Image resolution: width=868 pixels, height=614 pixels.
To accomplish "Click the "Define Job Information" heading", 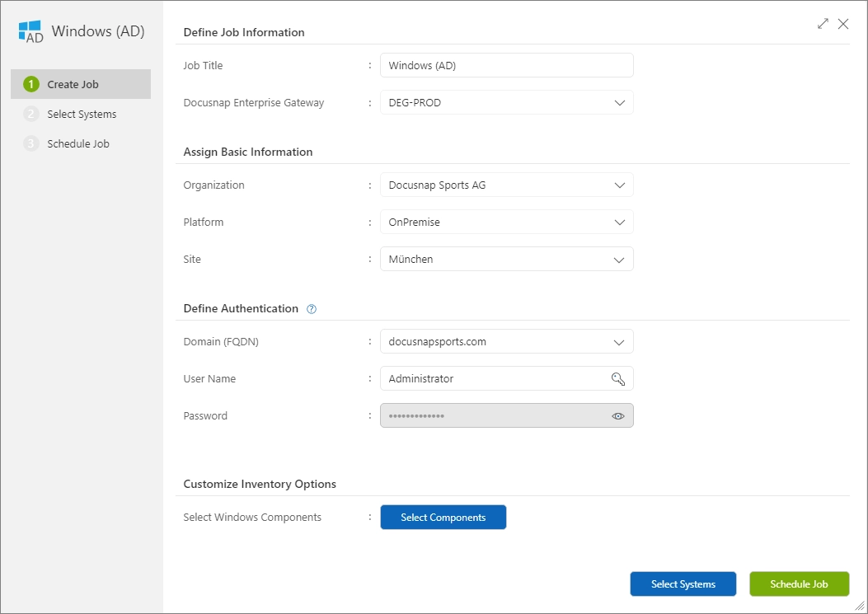I will pos(244,32).
